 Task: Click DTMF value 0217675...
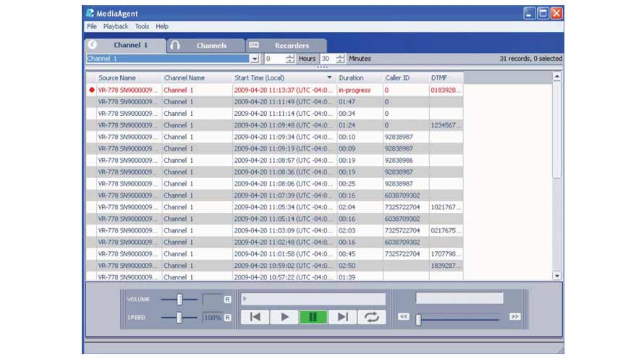tap(445, 230)
